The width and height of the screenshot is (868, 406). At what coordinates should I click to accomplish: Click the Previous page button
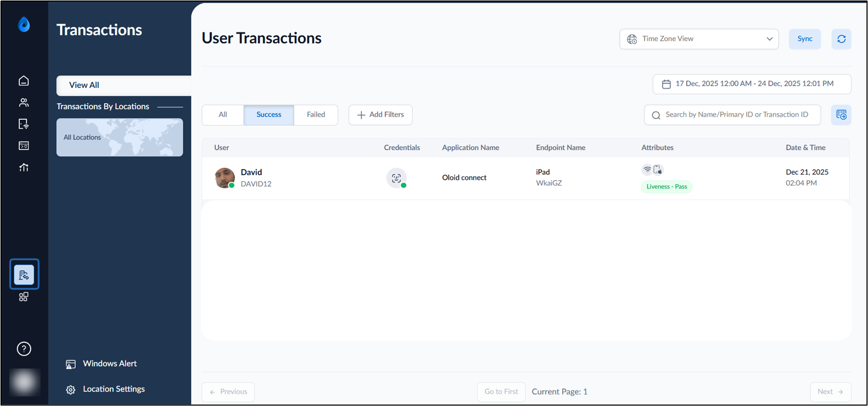[228, 392]
